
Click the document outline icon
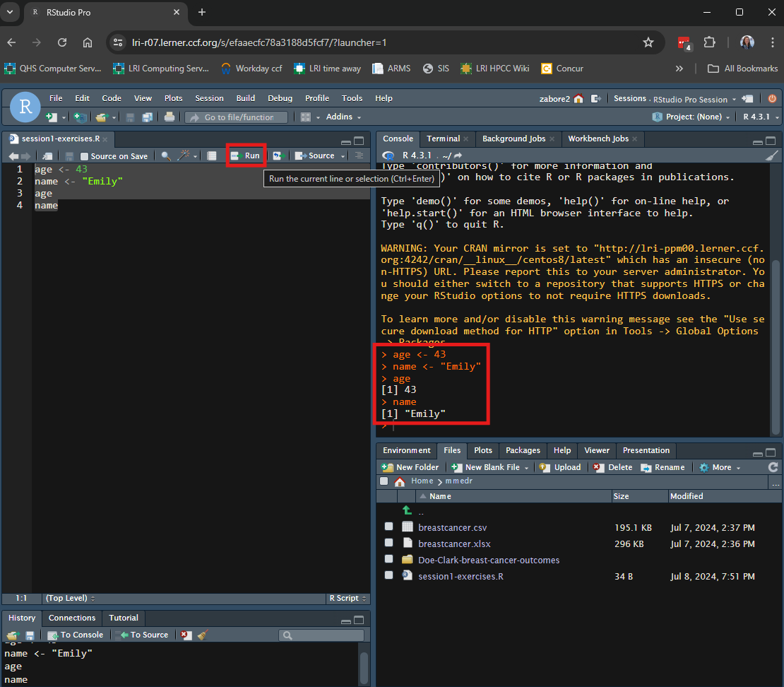(x=359, y=155)
